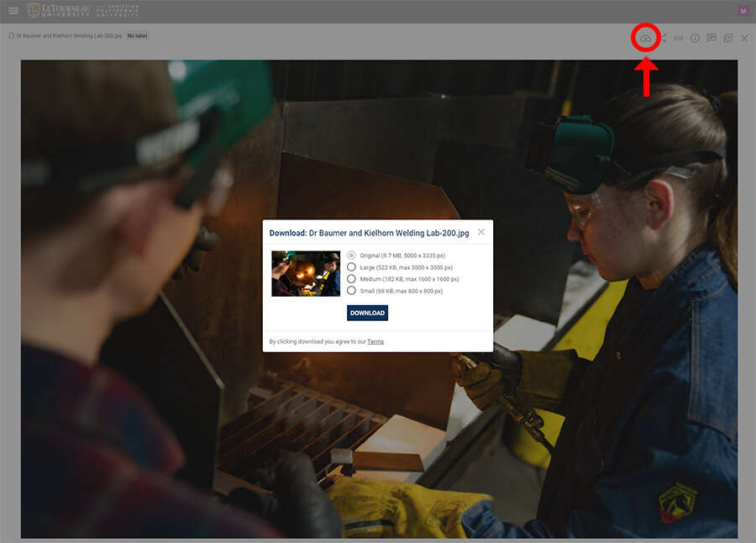This screenshot has width=756, height=543.
Task: Open the comments speech bubble icon
Action: coord(711,38)
